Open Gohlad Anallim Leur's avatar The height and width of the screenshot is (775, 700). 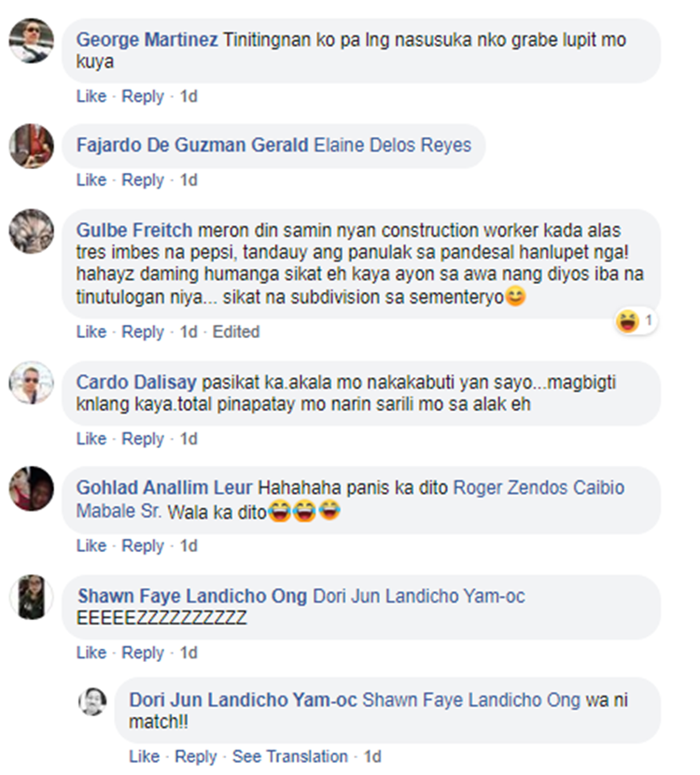coord(31,488)
